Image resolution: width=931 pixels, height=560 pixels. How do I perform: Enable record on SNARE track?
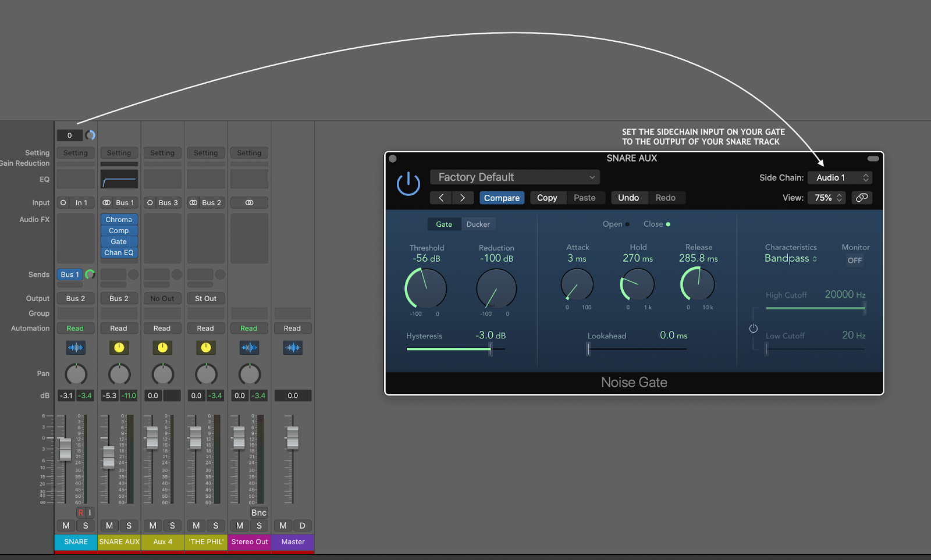(x=80, y=513)
